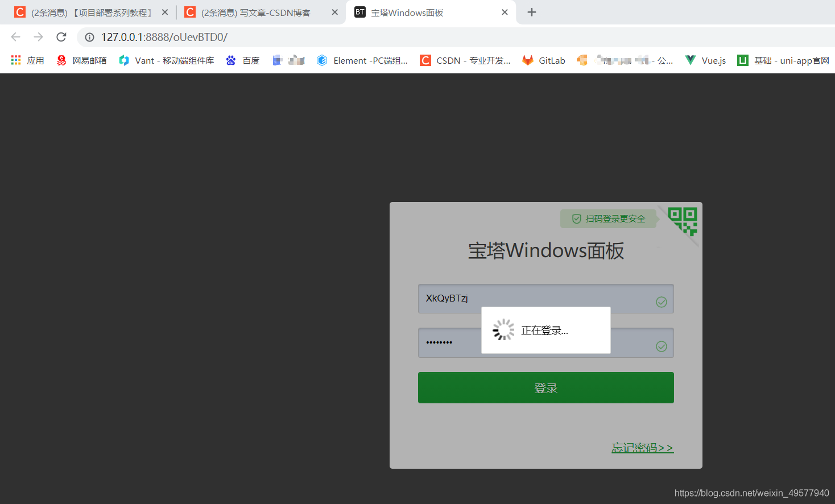The width and height of the screenshot is (835, 504).
Task: Open the uni-app官网 bookmark
Action: tap(783, 60)
